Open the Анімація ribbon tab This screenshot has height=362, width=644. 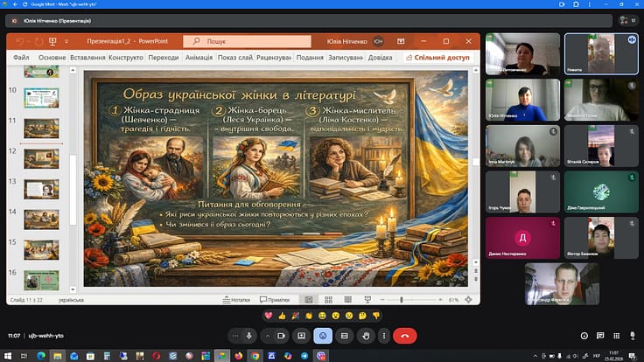click(199, 58)
